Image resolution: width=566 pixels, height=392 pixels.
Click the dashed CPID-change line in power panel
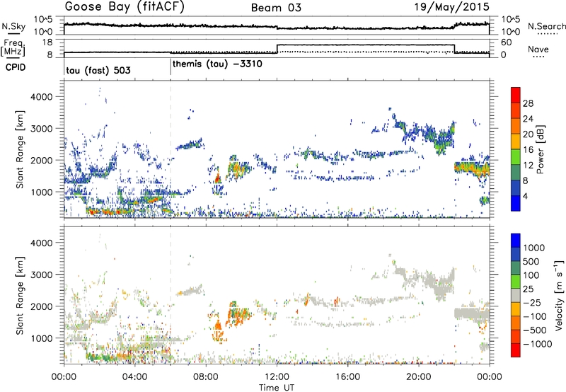click(x=171, y=149)
